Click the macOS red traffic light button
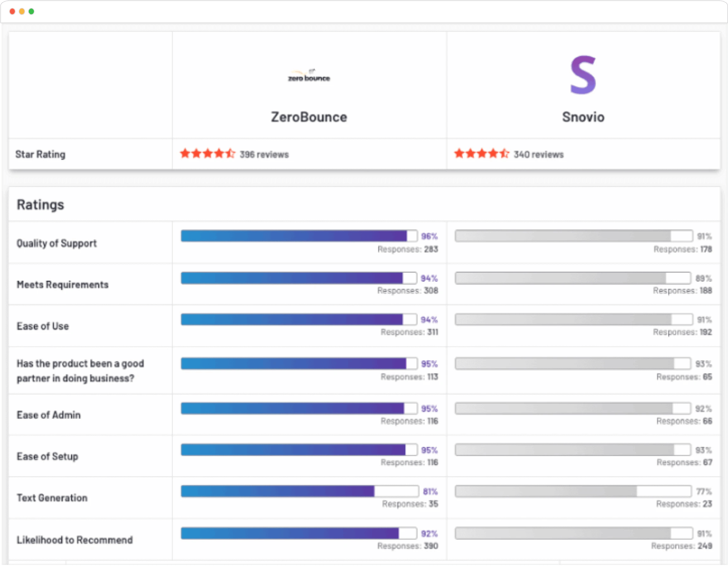This screenshot has width=728, height=566. [13, 11]
